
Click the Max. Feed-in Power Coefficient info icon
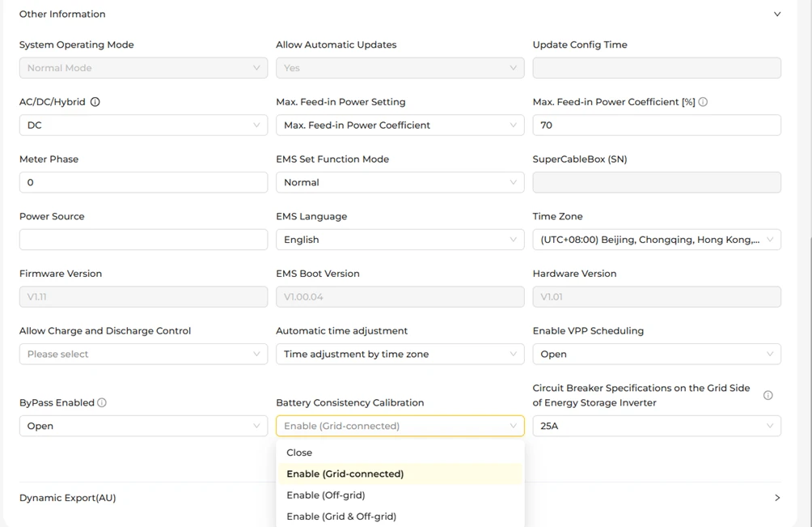click(703, 102)
